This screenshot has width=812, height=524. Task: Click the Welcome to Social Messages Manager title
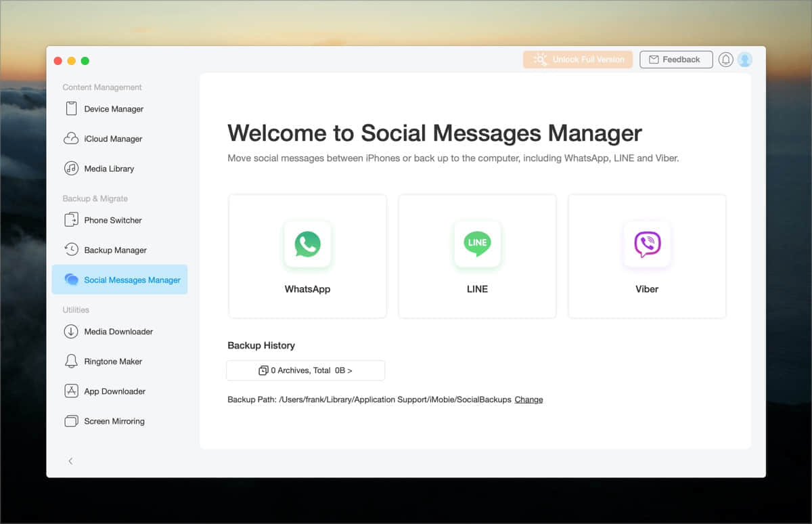click(x=434, y=133)
